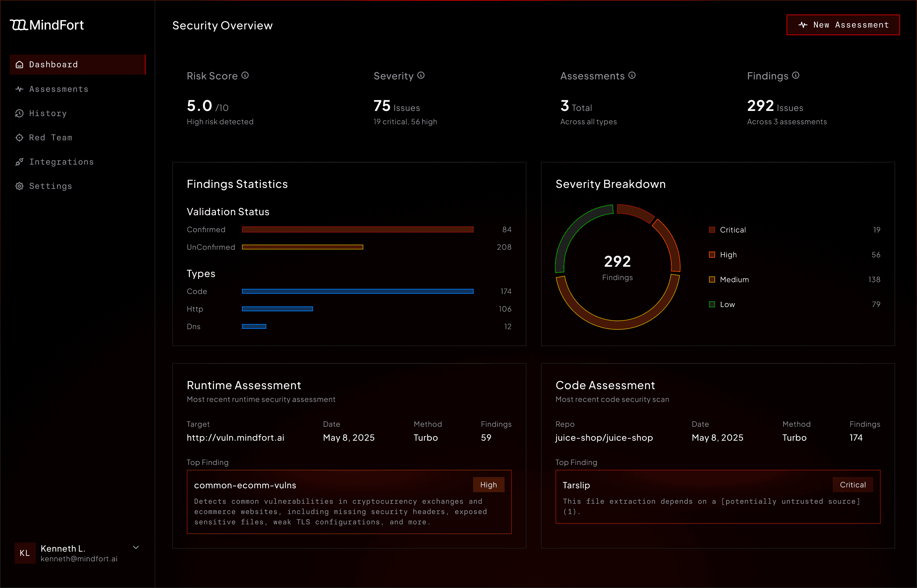Click the kenneth@mindfort.ai email text
The image size is (917, 588).
click(79, 559)
